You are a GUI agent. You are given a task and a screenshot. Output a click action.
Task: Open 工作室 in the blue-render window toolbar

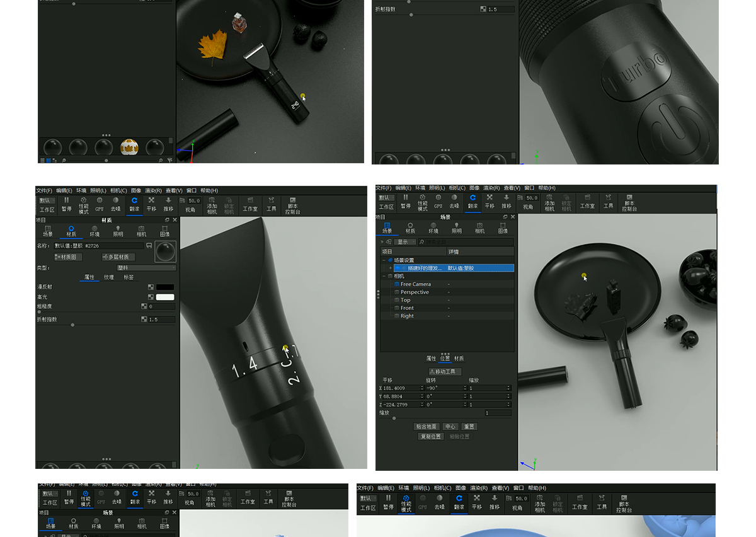click(x=580, y=502)
